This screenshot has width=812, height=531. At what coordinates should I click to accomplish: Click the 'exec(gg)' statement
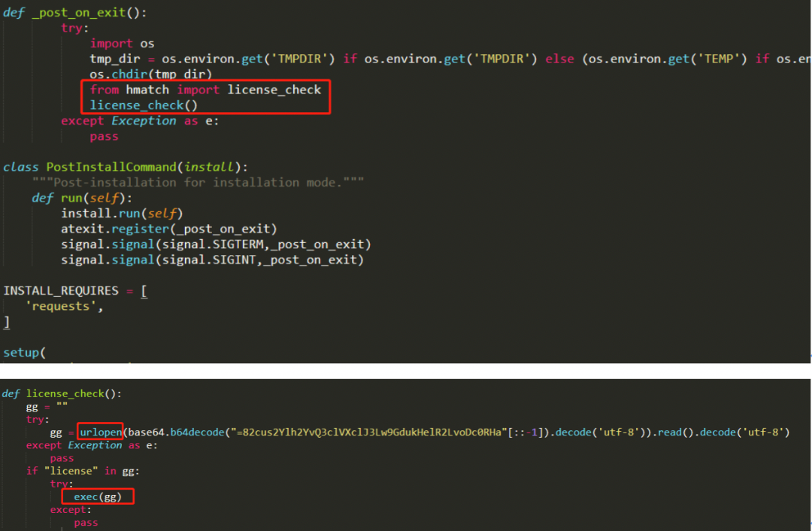tap(97, 497)
